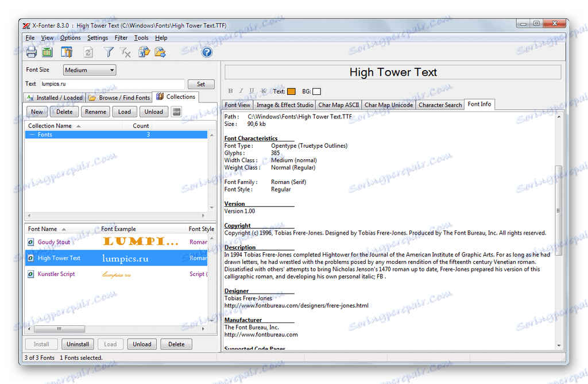Screen dimensions: 588x384
Task: Click Unload collection button in Collections tab
Action: click(154, 112)
